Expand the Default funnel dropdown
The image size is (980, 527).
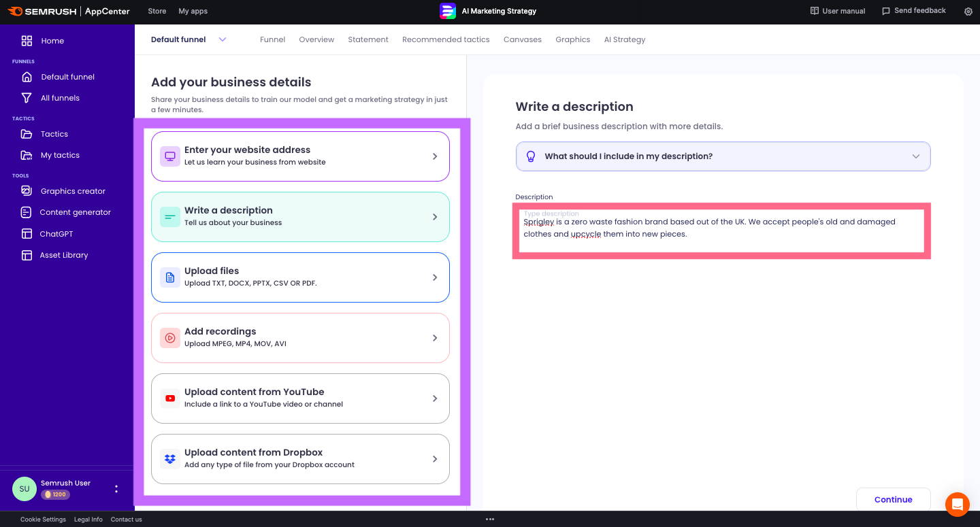coord(222,39)
